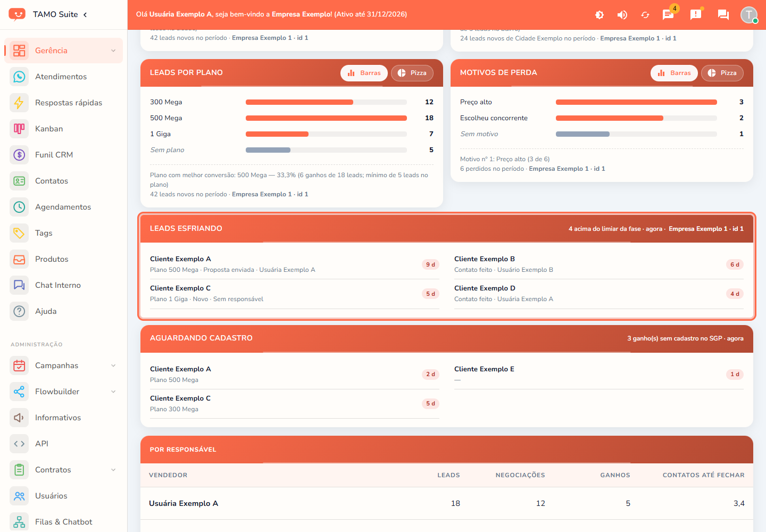
Task: Click the Informativos megaphone icon
Action: (19, 418)
